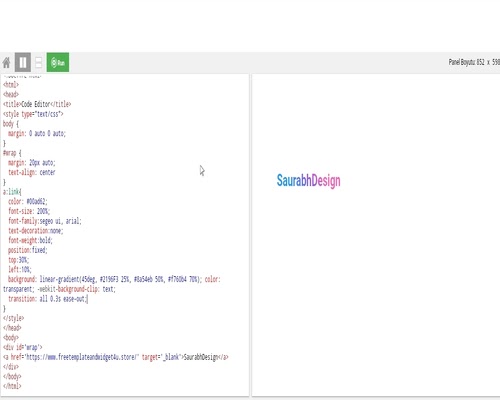
Task: Click the 'margin: 0 auto 0 auto;' line
Action: (37, 133)
